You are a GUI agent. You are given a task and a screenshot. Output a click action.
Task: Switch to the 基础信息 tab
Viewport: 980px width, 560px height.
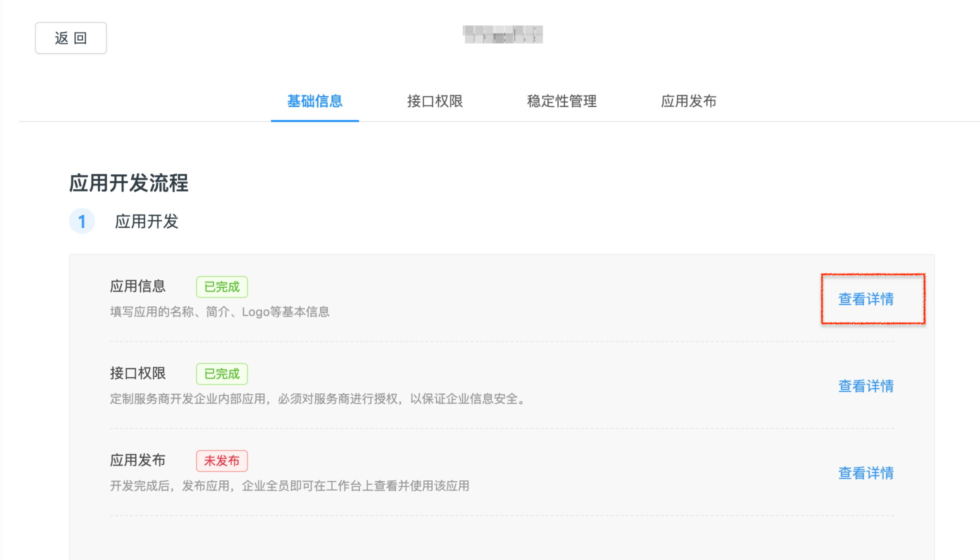pyautogui.click(x=315, y=101)
